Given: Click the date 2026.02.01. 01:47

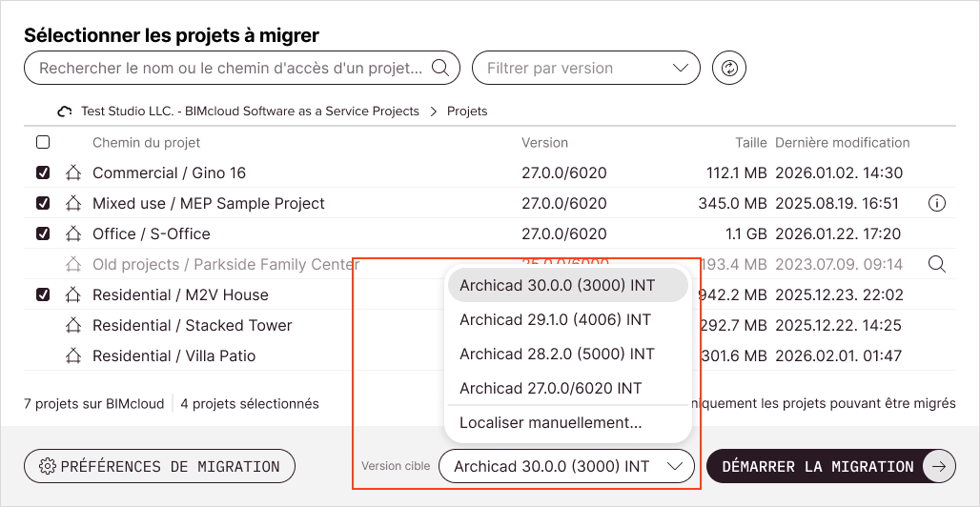Looking at the screenshot, I should coord(838,355).
